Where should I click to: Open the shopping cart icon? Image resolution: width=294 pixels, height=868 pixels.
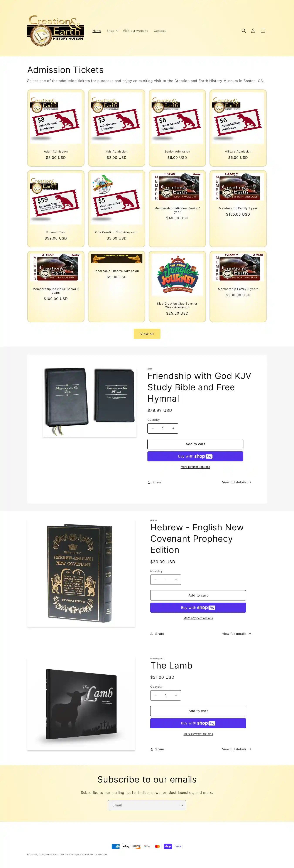pos(263,31)
